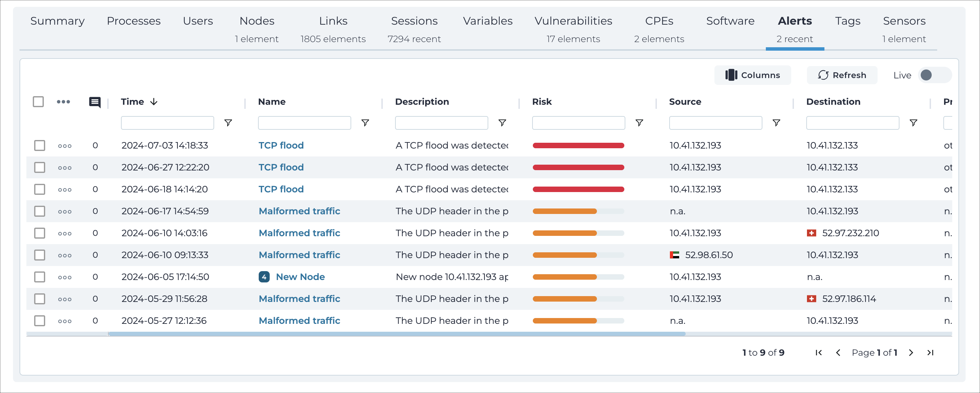
Task: Check the Malformed traffic row checkbox
Action: click(39, 211)
